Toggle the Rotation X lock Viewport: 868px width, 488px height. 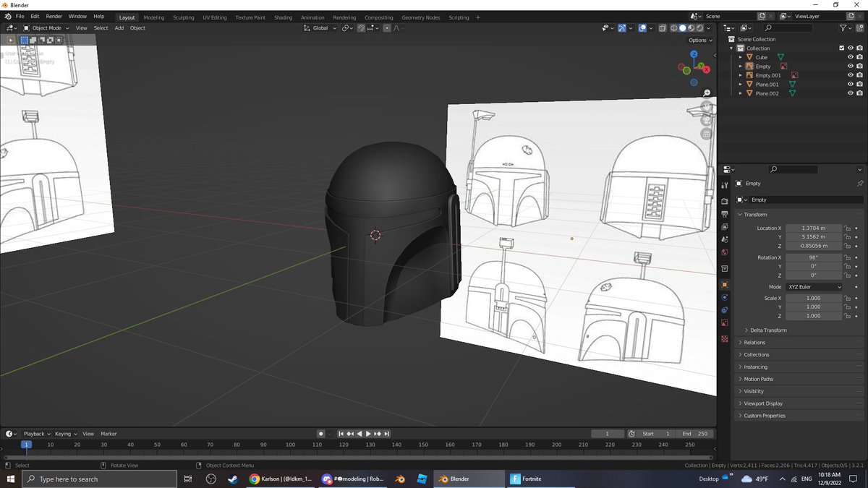(847, 257)
